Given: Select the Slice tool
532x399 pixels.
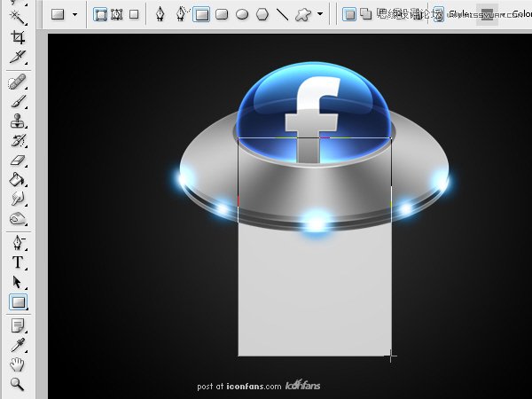Looking at the screenshot, I should [x=17, y=57].
